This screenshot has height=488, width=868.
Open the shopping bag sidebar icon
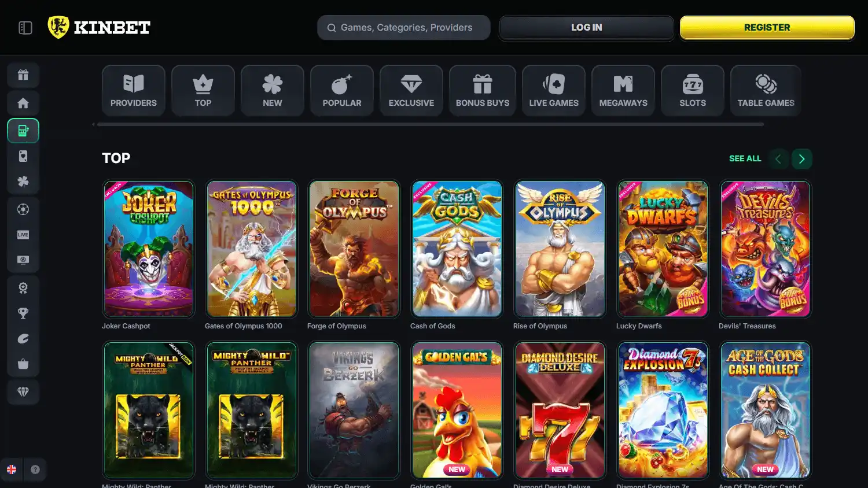tap(23, 364)
